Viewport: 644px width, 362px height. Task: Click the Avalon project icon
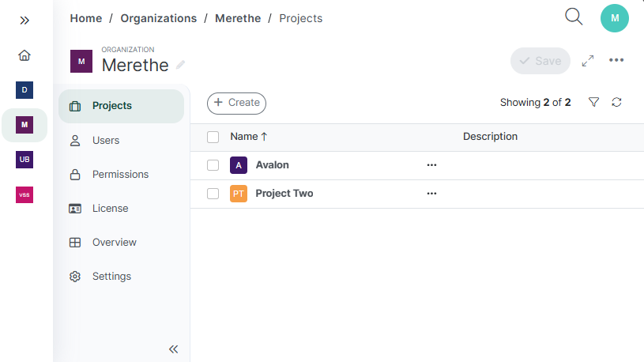pos(239,165)
